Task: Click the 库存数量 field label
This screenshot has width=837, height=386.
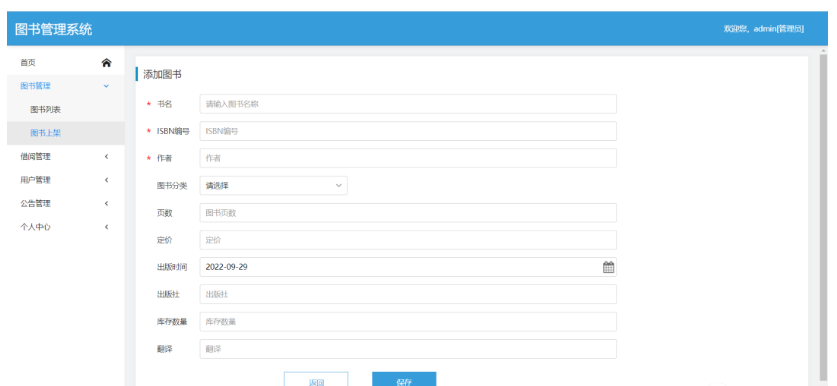Action: [172, 322]
